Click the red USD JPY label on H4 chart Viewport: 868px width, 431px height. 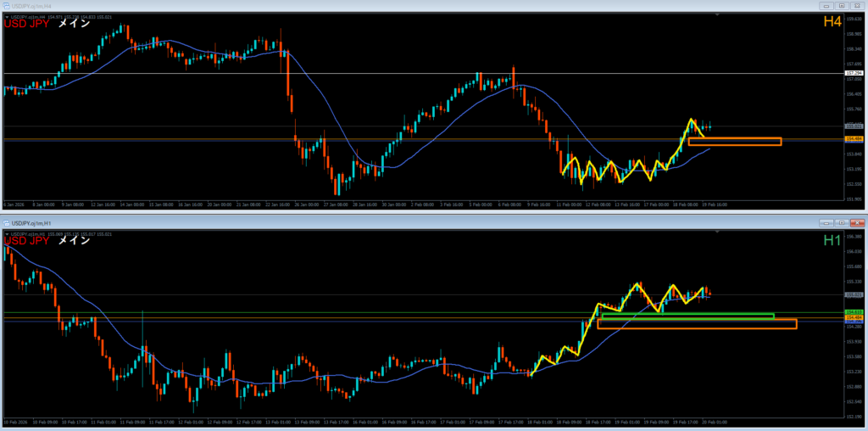pyautogui.click(x=27, y=24)
